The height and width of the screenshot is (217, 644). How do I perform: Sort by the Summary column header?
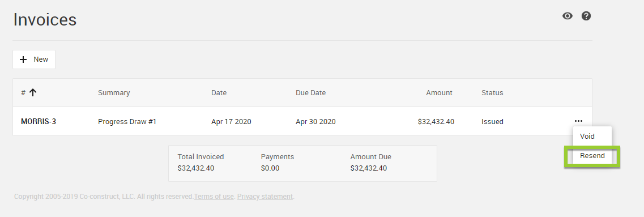(x=114, y=93)
